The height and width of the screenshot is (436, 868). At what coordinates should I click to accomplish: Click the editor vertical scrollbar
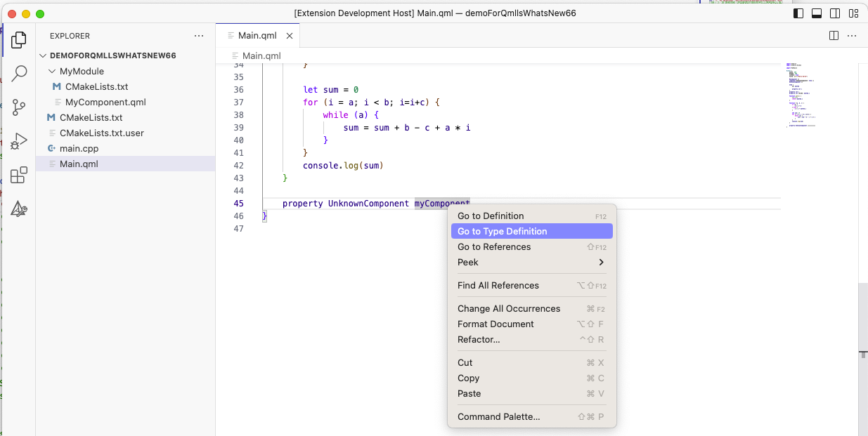coord(862,323)
